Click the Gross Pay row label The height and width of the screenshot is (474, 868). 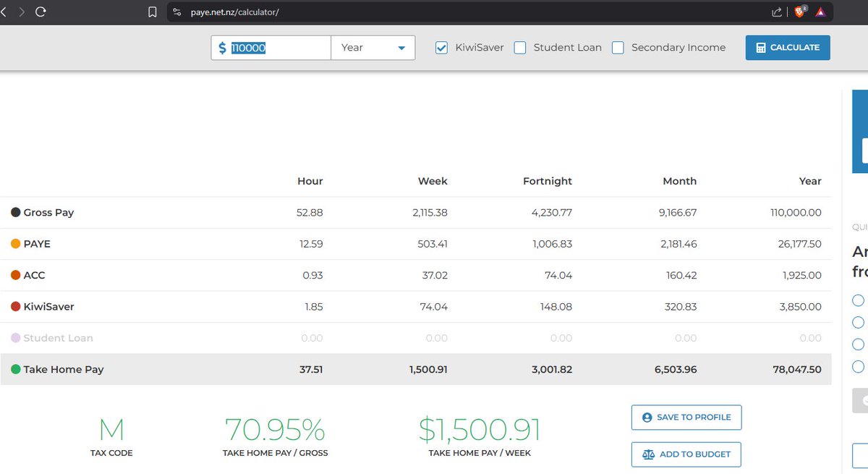[48, 213]
